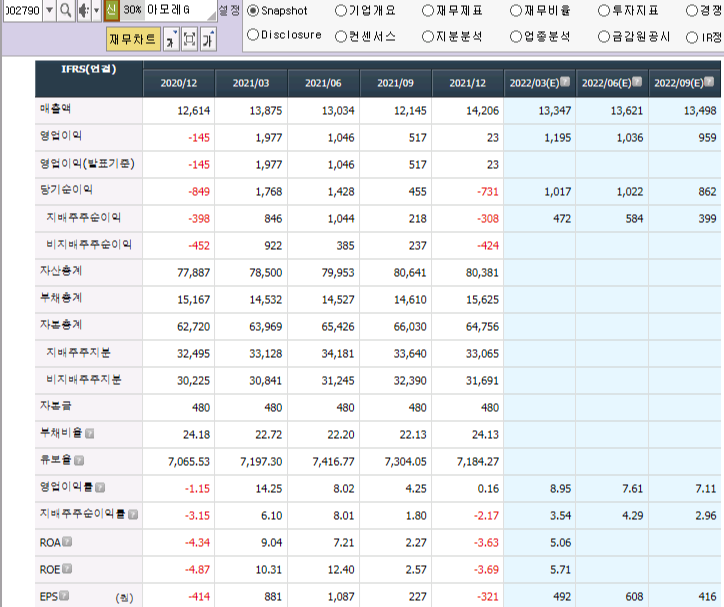The height and width of the screenshot is (607, 724).
Task: Click the 설정 settings link
Action: coord(229,10)
